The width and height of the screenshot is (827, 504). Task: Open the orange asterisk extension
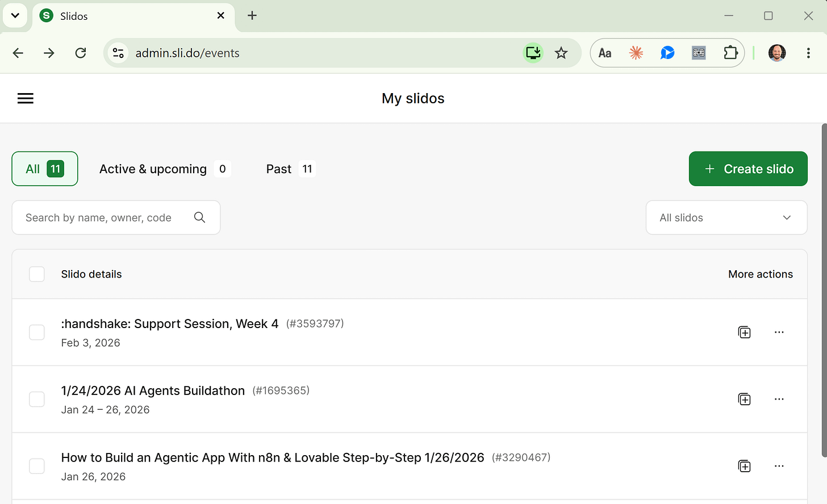[636, 53]
